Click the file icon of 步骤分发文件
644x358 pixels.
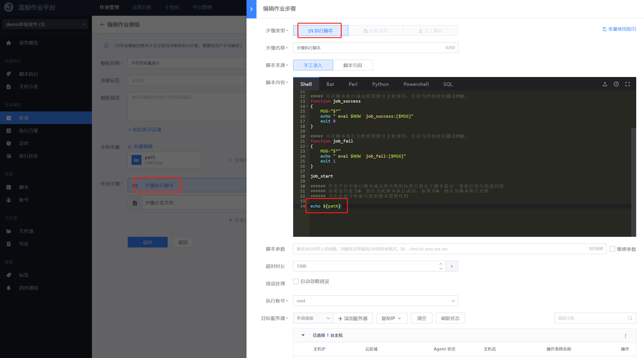click(135, 203)
